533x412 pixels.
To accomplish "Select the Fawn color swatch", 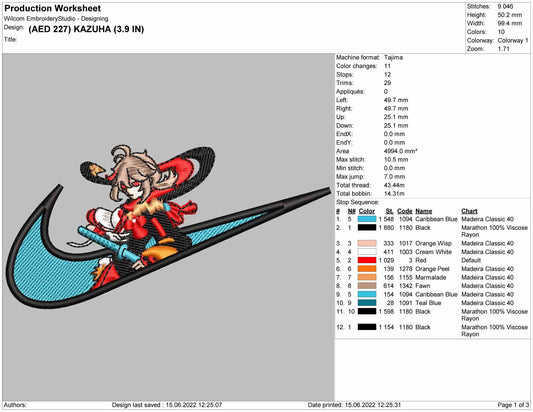I will (367, 286).
